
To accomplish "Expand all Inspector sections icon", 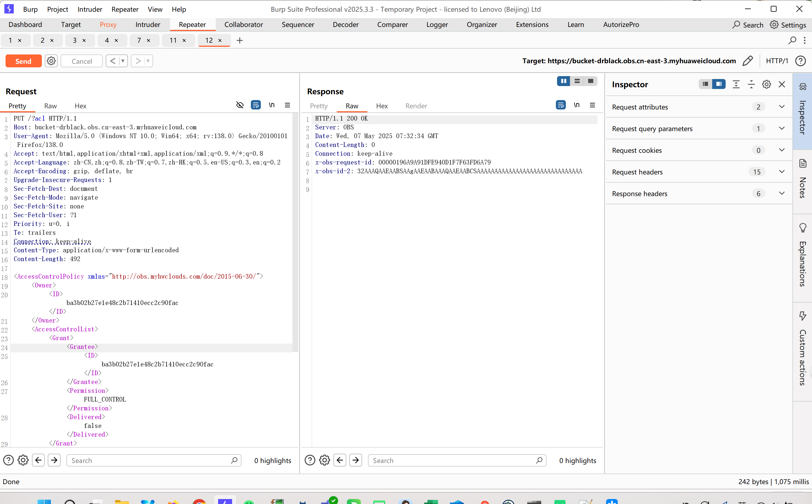I will (x=736, y=84).
